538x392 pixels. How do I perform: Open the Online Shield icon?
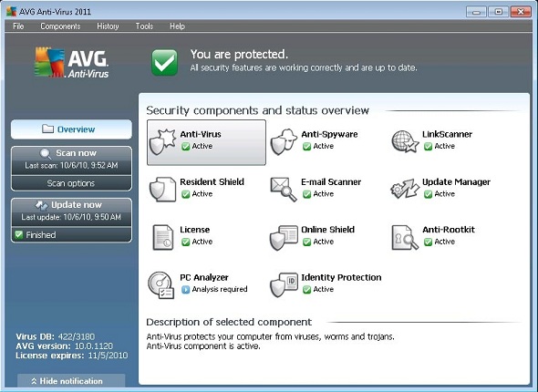click(x=284, y=237)
